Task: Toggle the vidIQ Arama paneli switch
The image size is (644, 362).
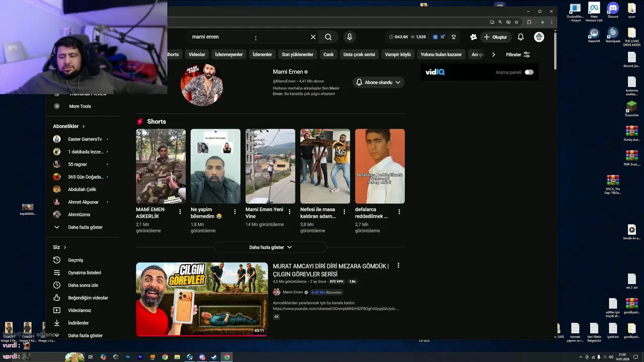Action: click(529, 72)
